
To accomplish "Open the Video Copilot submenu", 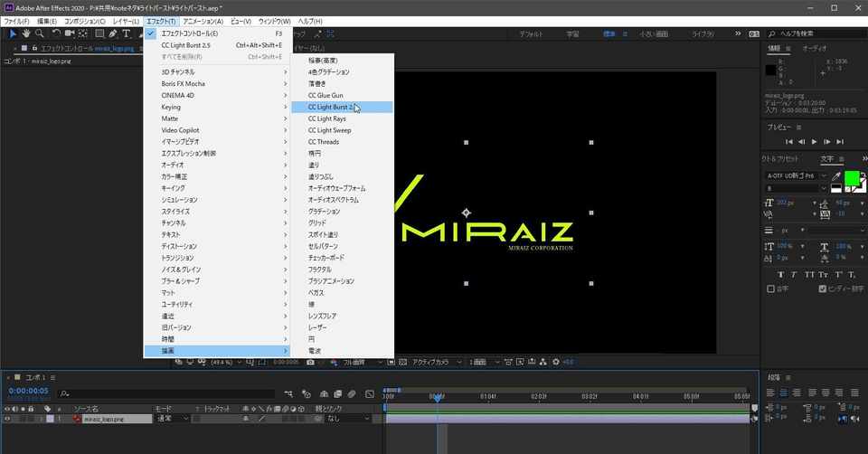I will 217,130.
